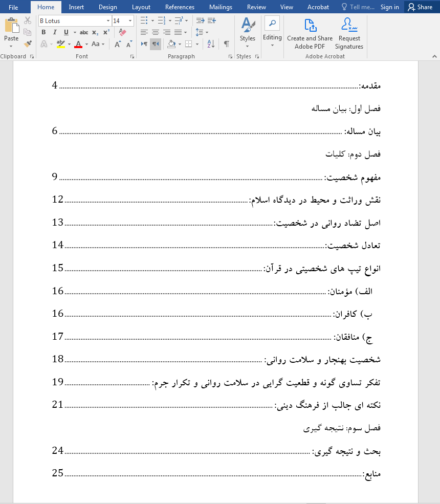This screenshot has height=504, width=440.
Task: Click the Format Painter brush icon
Action: click(28, 44)
